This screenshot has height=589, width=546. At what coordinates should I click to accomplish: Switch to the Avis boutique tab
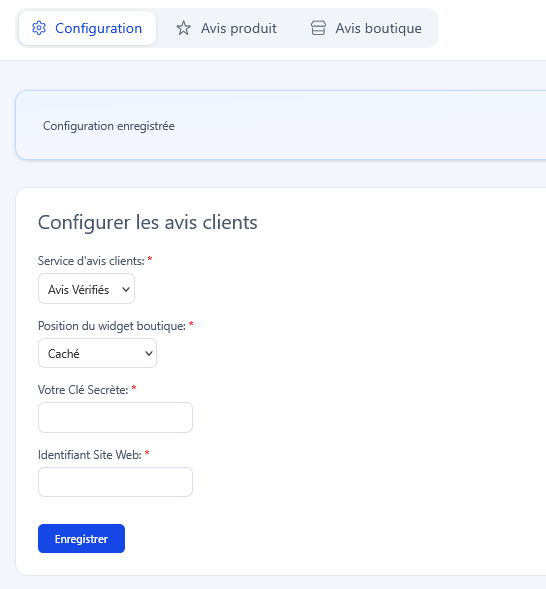[x=367, y=28]
